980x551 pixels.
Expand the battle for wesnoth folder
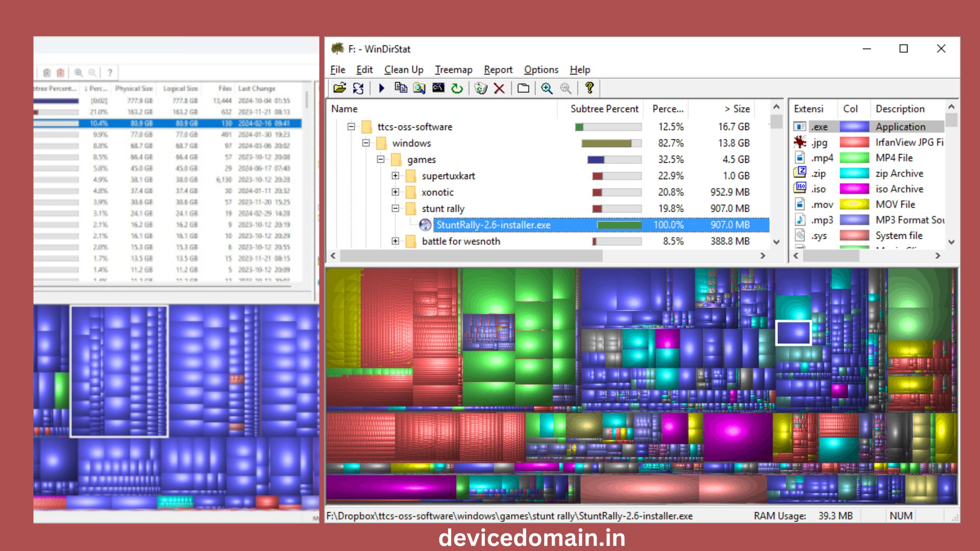(396, 241)
